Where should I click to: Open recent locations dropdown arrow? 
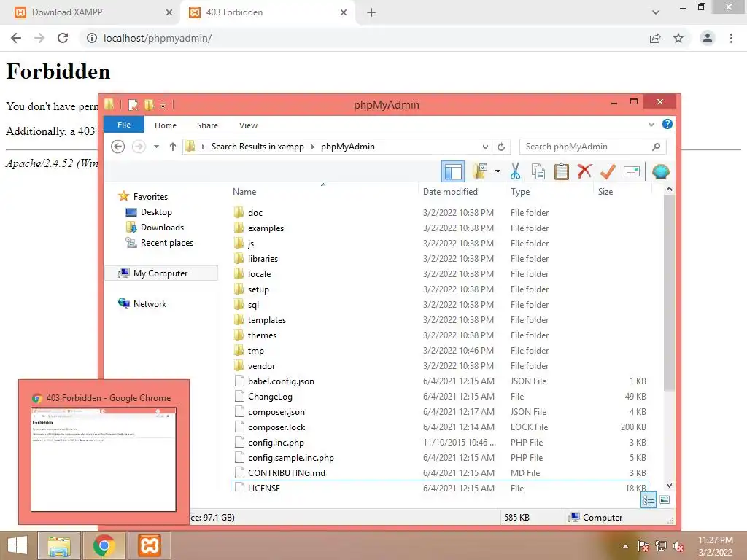(x=156, y=147)
